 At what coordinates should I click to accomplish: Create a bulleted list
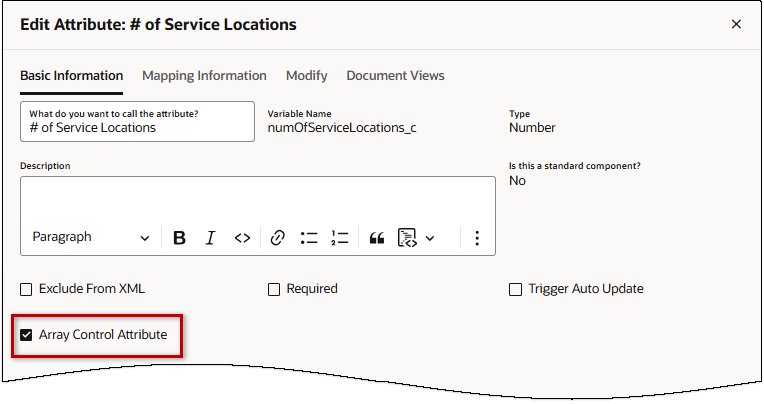[x=309, y=238]
